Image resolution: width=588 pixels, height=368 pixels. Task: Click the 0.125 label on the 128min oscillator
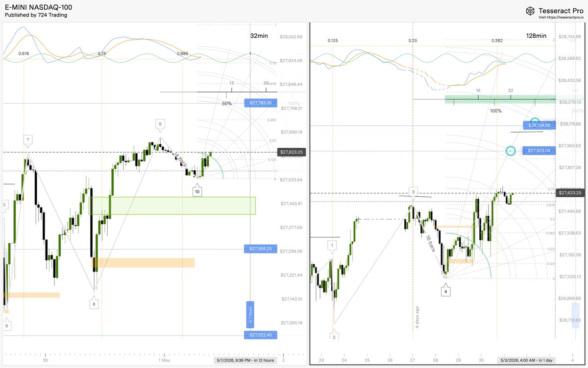[x=333, y=41]
